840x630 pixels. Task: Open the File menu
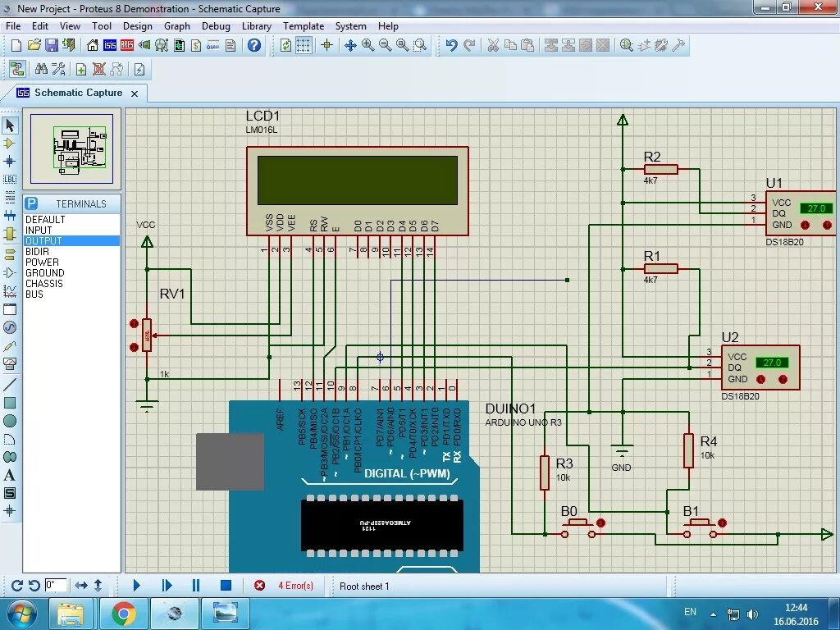(13, 25)
